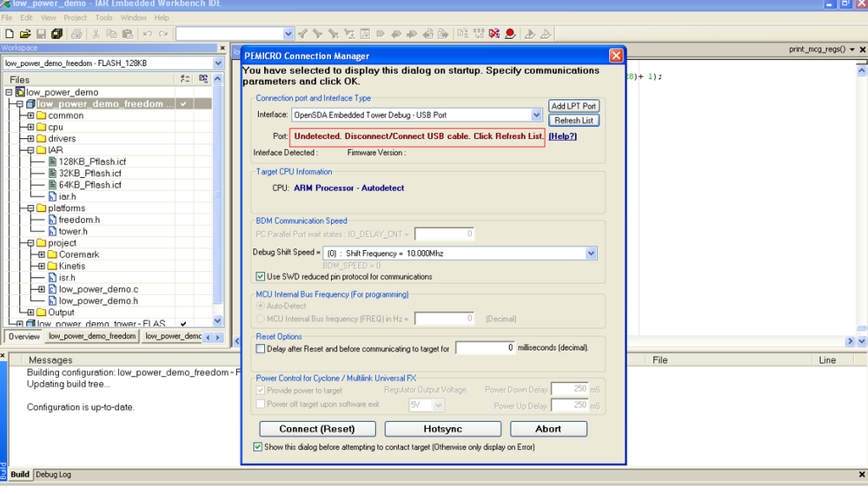The image size is (868, 494).
Task: Click the Make toolbar icon
Action: [x=479, y=35]
